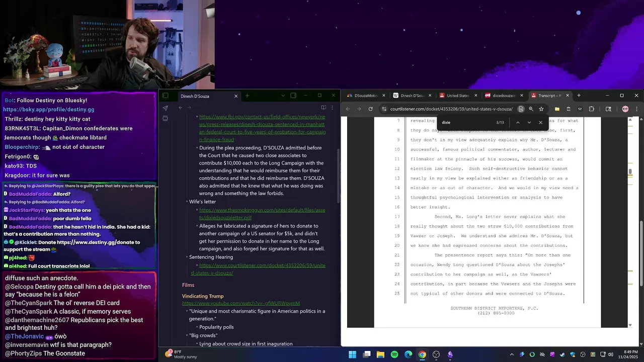Open the weather widget Mostly sunny
The height and width of the screenshot is (362, 644).
pos(180,354)
